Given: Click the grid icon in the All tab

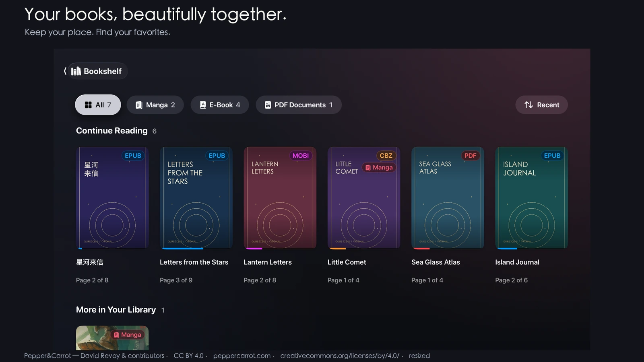Looking at the screenshot, I should (88, 105).
